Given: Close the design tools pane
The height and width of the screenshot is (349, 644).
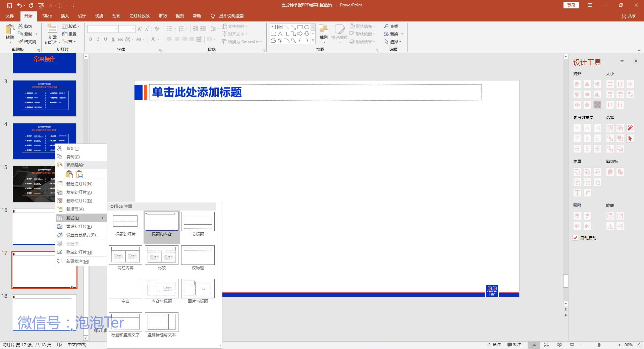Looking at the screenshot, I should pos(636,61).
